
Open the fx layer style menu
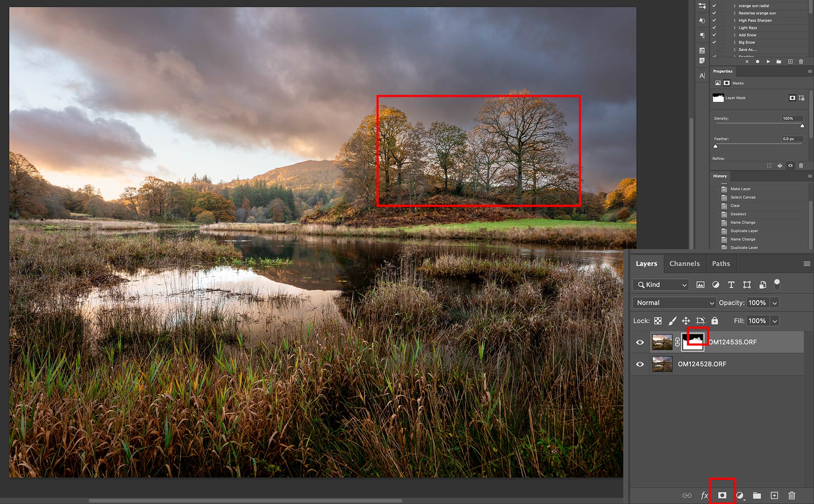pyautogui.click(x=704, y=495)
